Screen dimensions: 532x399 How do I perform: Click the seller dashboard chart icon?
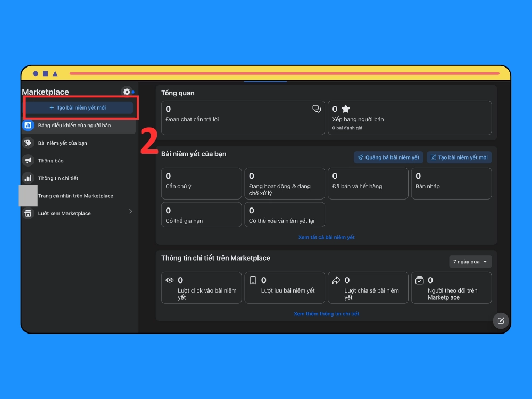[28, 125]
